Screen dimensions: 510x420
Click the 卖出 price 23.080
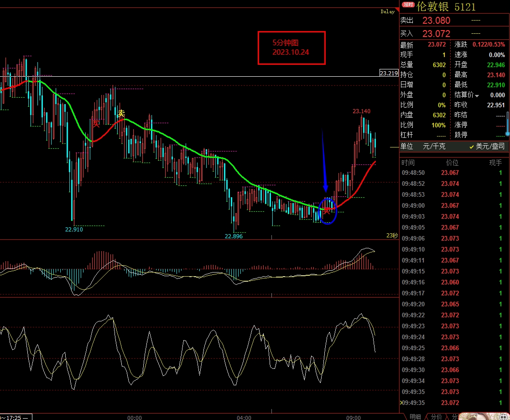pyautogui.click(x=436, y=21)
